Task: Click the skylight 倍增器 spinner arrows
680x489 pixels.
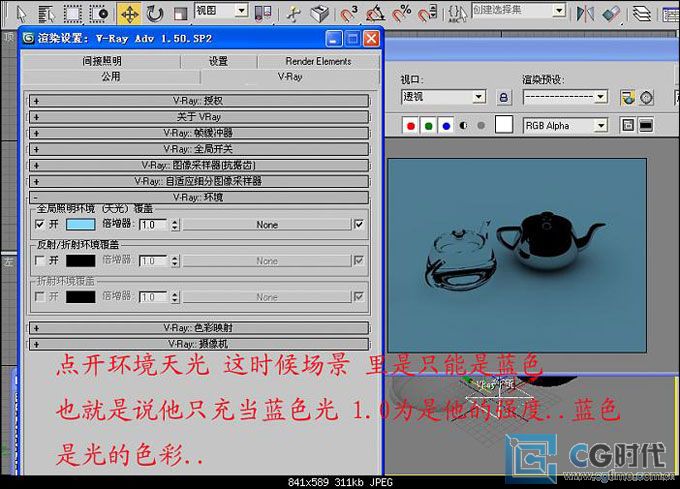Action: (175, 225)
